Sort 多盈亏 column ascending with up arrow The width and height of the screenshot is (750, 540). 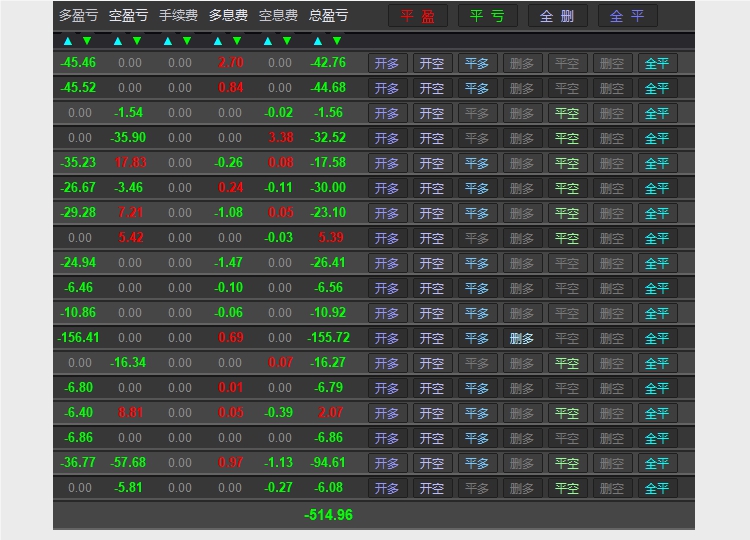(68, 41)
